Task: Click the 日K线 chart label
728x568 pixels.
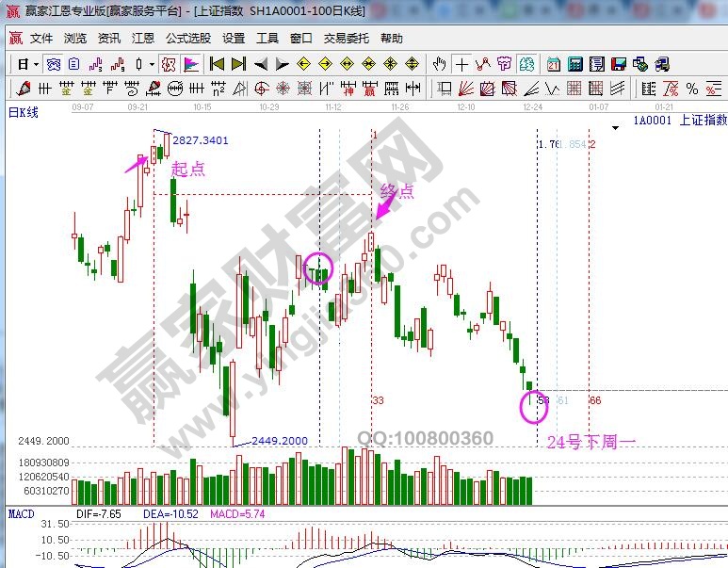Action: pos(24,113)
